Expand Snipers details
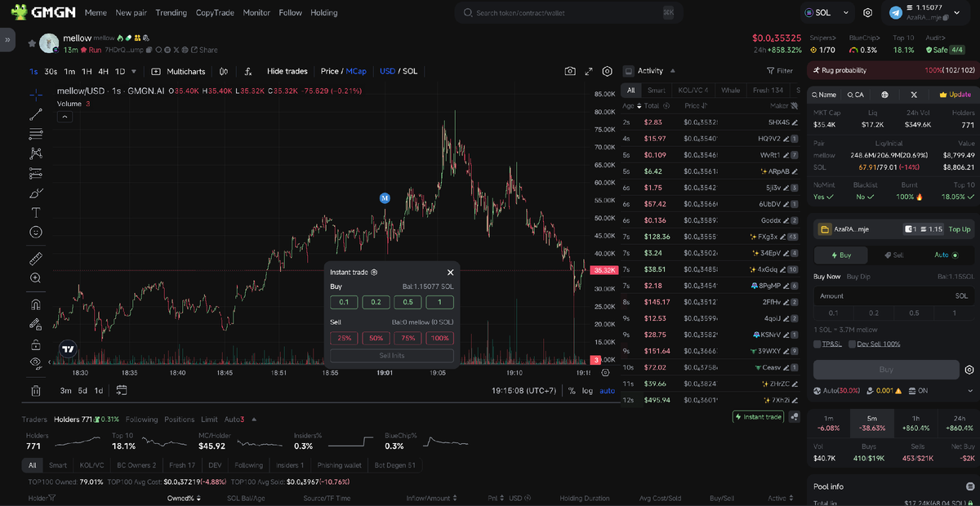 (x=822, y=38)
